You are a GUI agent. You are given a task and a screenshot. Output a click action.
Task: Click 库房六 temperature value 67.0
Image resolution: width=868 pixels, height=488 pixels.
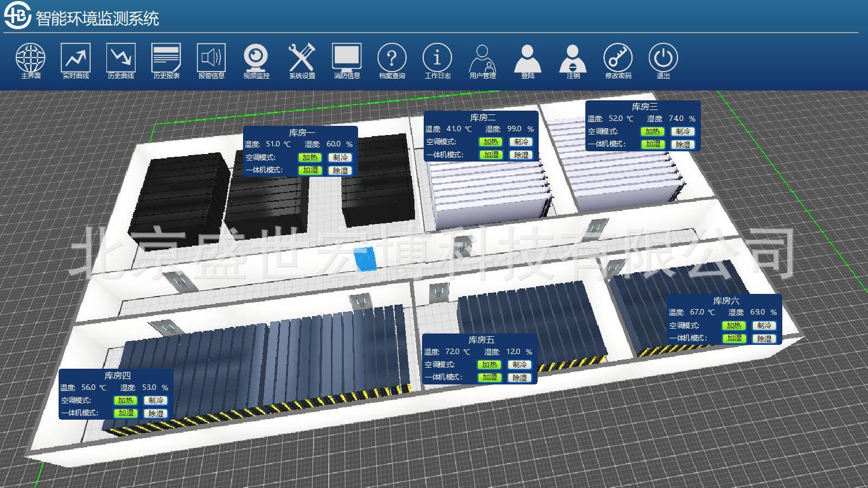(x=697, y=312)
